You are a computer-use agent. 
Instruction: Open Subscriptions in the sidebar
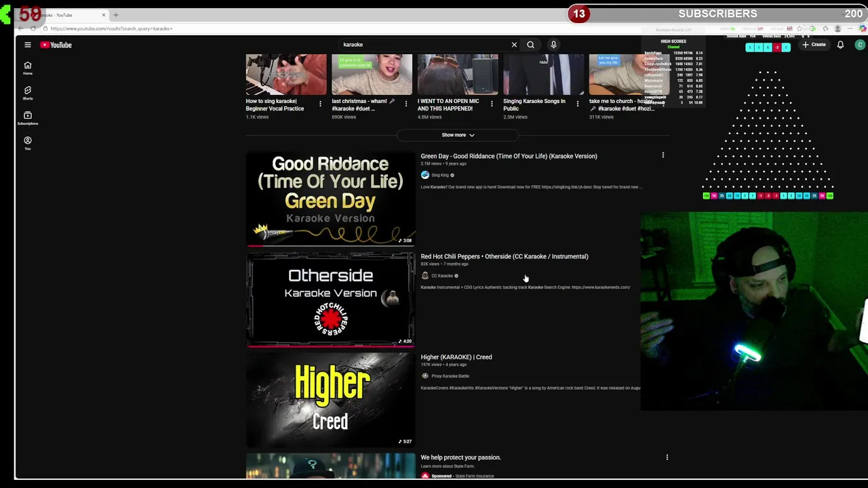28,118
